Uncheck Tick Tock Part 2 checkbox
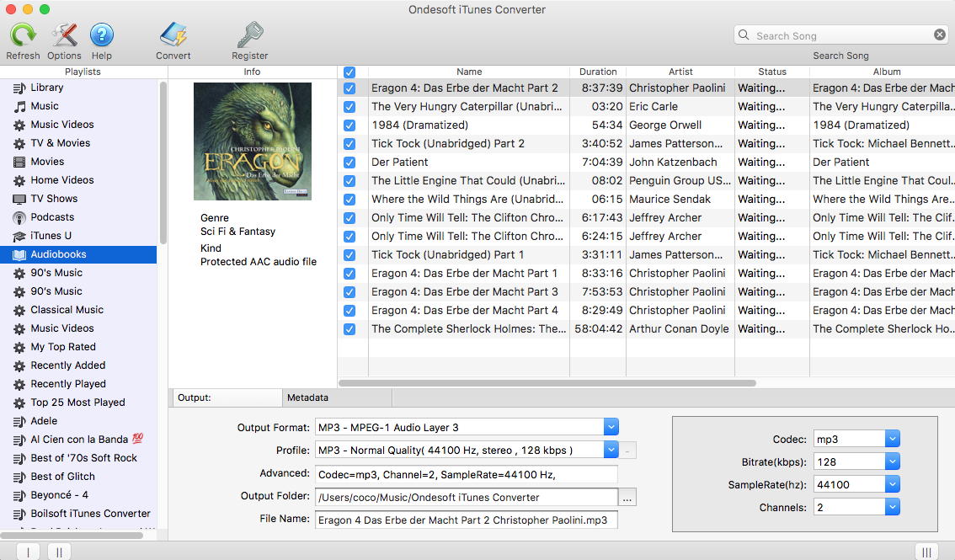 click(x=349, y=144)
